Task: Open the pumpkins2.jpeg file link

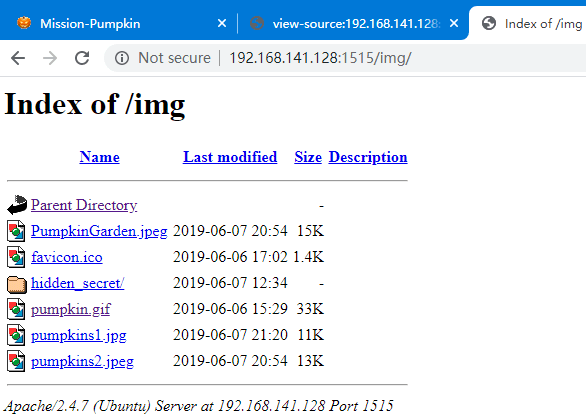Action: pyautogui.click(x=82, y=362)
